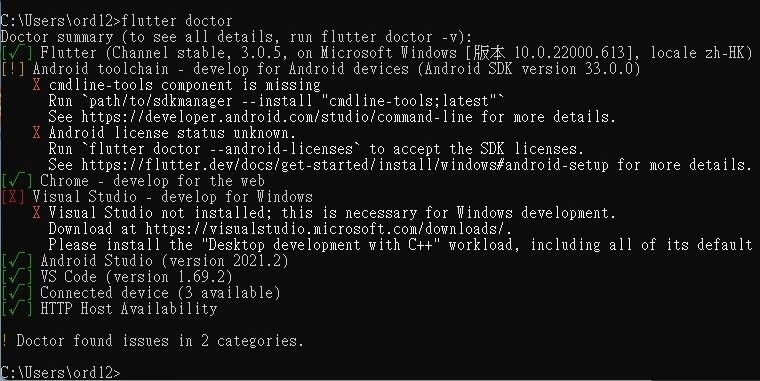
Task: Click the sdkmanager install command text
Action: point(276,101)
